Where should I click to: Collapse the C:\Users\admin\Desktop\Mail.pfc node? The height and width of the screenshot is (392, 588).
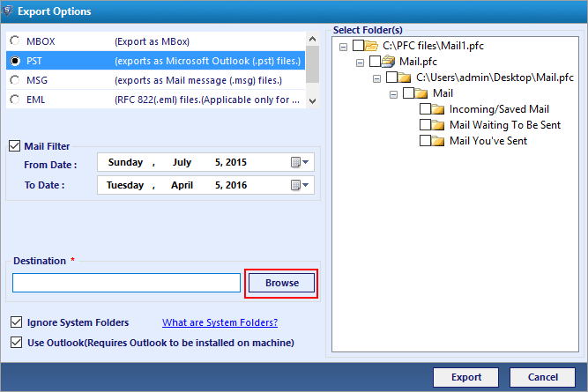(377, 78)
